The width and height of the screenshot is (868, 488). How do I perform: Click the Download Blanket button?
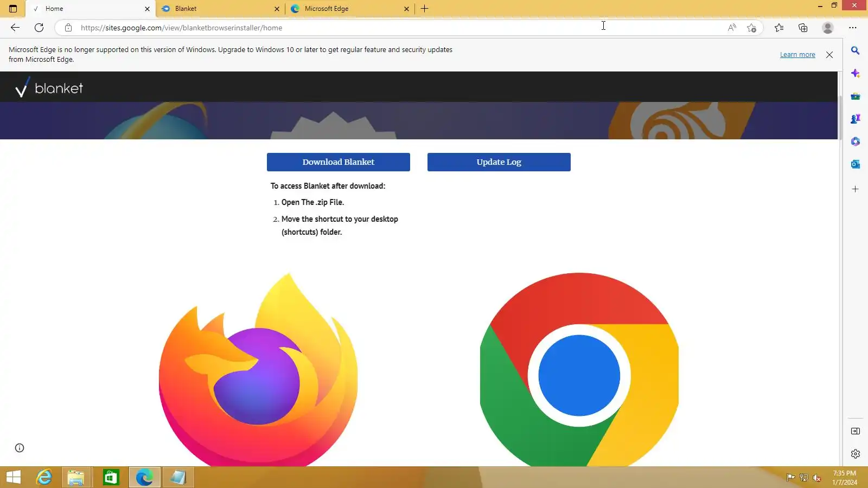339,162
